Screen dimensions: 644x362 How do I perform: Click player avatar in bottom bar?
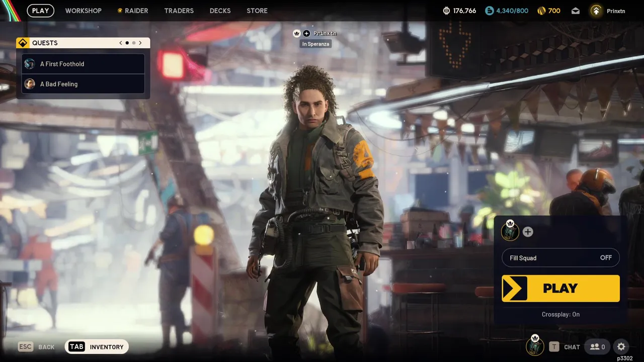coord(535,346)
